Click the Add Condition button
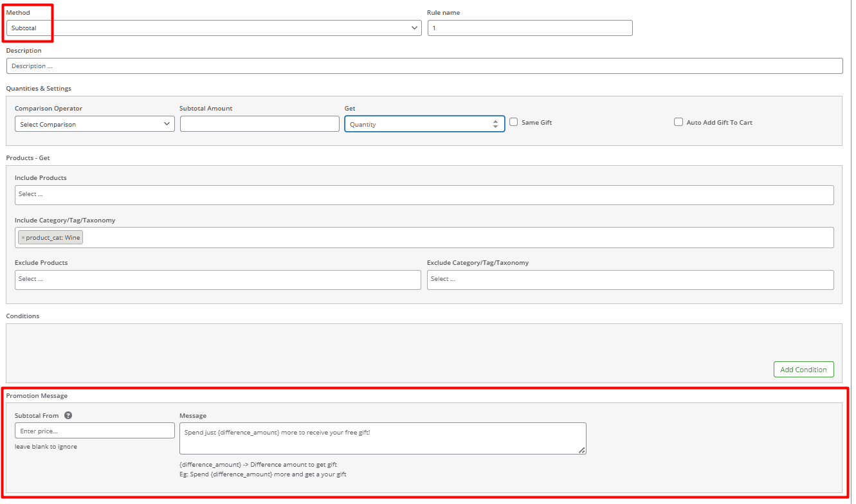 803,370
